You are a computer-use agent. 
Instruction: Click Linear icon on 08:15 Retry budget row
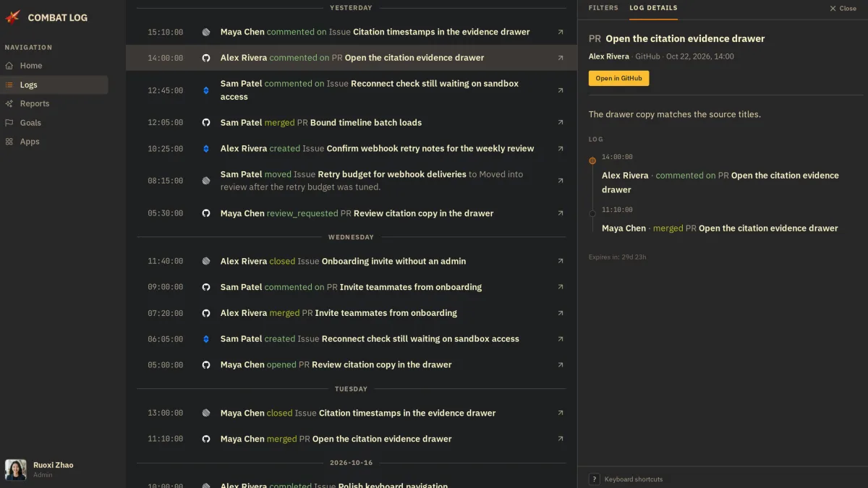pyautogui.click(x=206, y=181)
